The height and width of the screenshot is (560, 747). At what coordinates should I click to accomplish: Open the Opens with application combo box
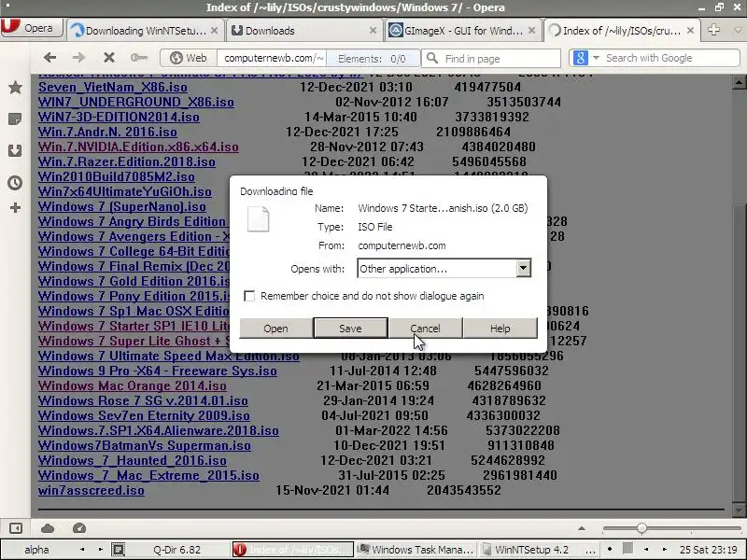pos(444,268)
